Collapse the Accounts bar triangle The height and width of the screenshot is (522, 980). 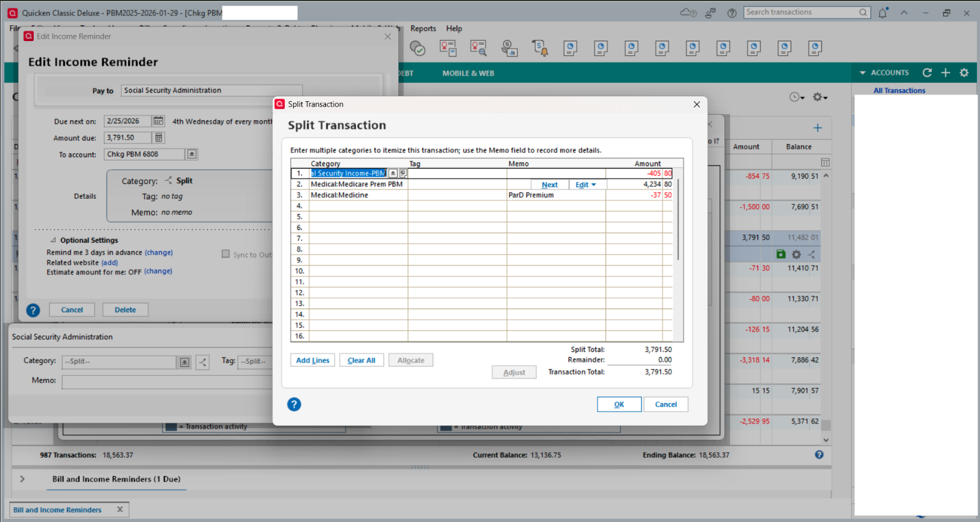tap(863, 72)
